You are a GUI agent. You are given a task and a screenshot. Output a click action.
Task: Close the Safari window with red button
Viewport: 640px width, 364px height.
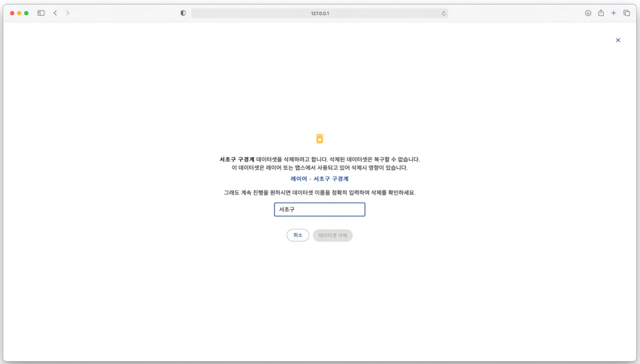point(12,13)
